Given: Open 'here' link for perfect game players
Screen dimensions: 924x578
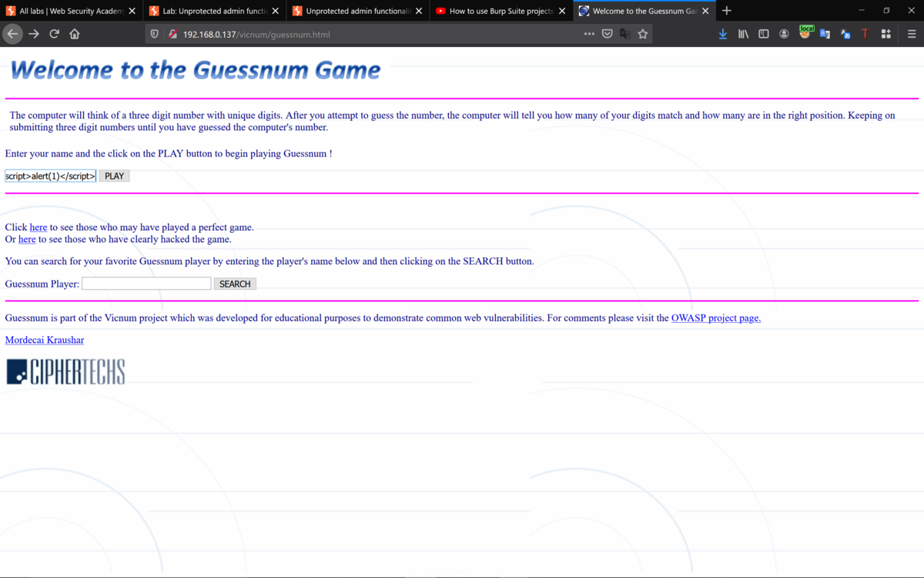Looking at the screenshot, I should 38,227.
